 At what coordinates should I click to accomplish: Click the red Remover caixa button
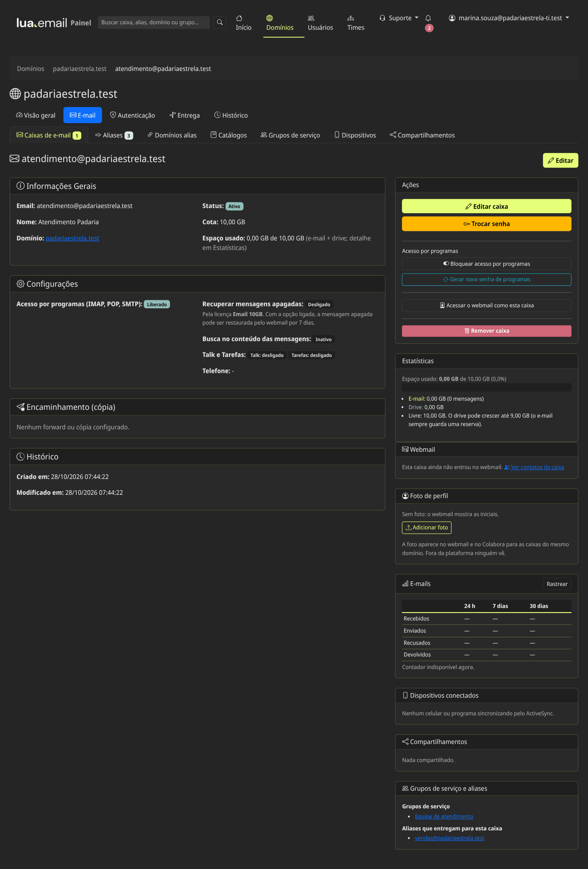pos(486,330)
